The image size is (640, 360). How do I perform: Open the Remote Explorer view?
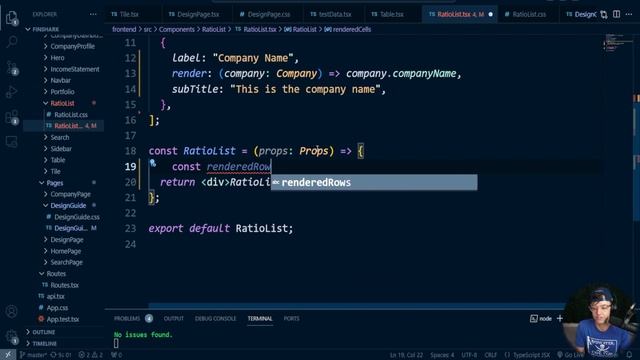(x=11, y=142)
